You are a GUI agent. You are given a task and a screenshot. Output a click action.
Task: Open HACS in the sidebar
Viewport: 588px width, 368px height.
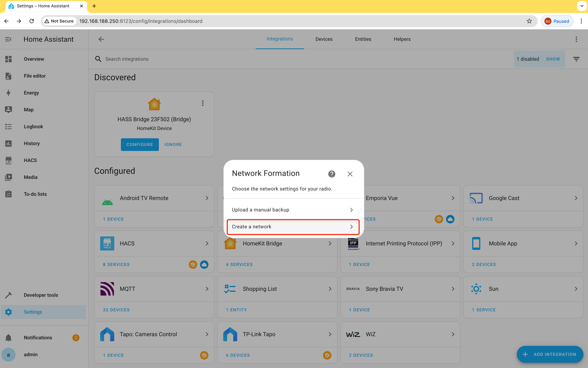30,160
